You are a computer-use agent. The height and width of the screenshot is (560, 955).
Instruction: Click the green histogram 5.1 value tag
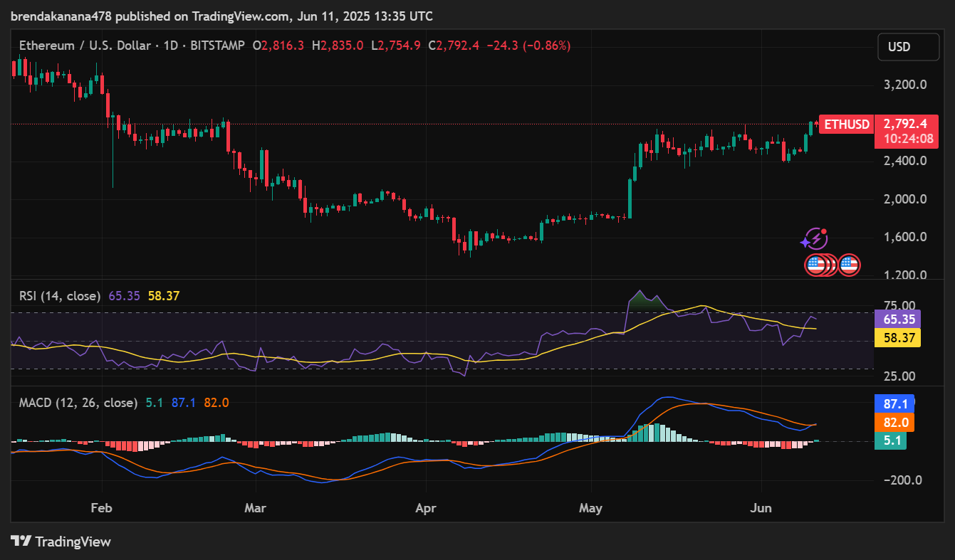click(x=894, y=441)
